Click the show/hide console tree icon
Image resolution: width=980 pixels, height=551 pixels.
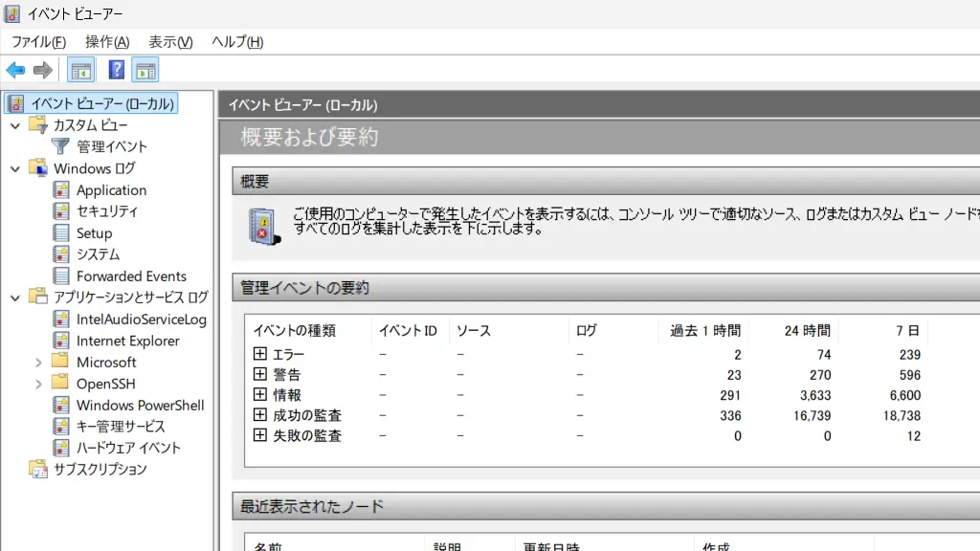coord(81,70)
